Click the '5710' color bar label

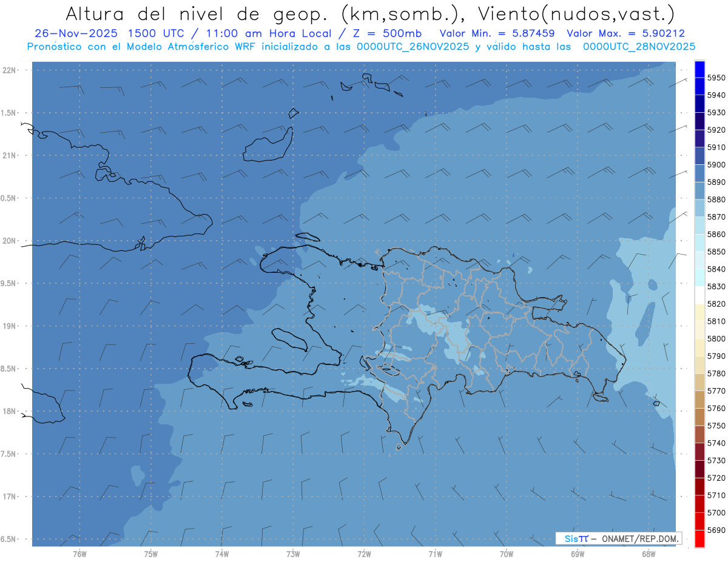716,495
